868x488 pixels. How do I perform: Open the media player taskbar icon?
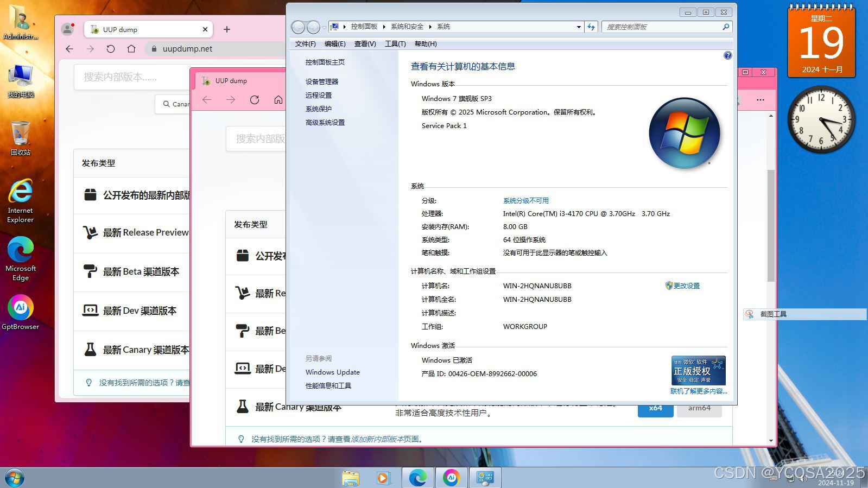383,478
